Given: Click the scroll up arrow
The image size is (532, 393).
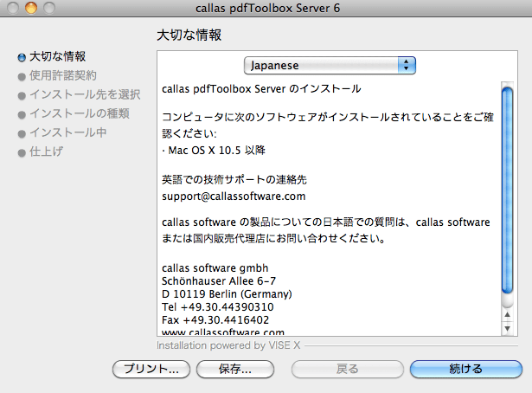Looking at the screenshot, I should [507, 314].
